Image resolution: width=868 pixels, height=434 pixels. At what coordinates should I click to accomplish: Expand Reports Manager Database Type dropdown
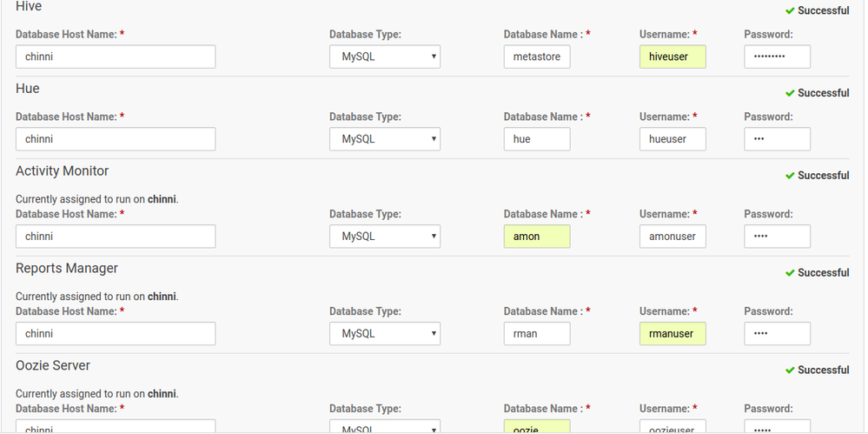385,334
